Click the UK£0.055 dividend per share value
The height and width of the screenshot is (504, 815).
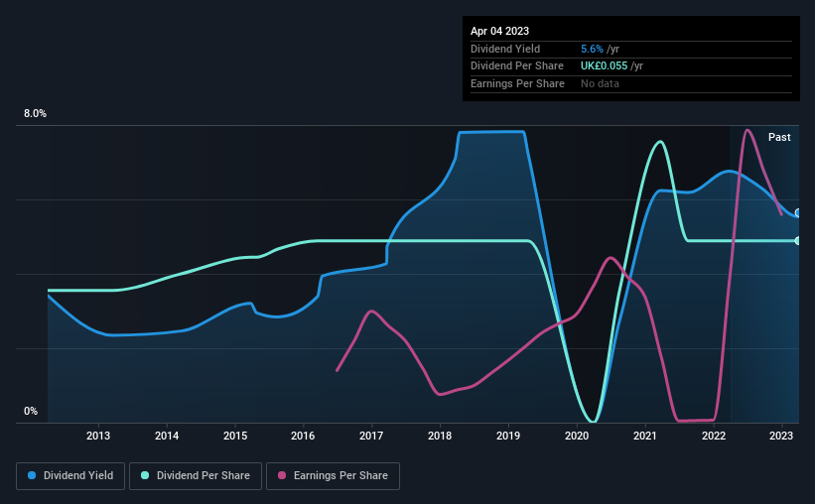click(x=604, y=66)
